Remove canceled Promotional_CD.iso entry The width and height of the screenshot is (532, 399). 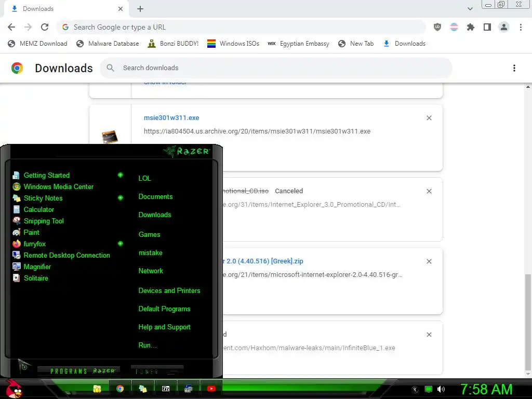pos(429,191)
